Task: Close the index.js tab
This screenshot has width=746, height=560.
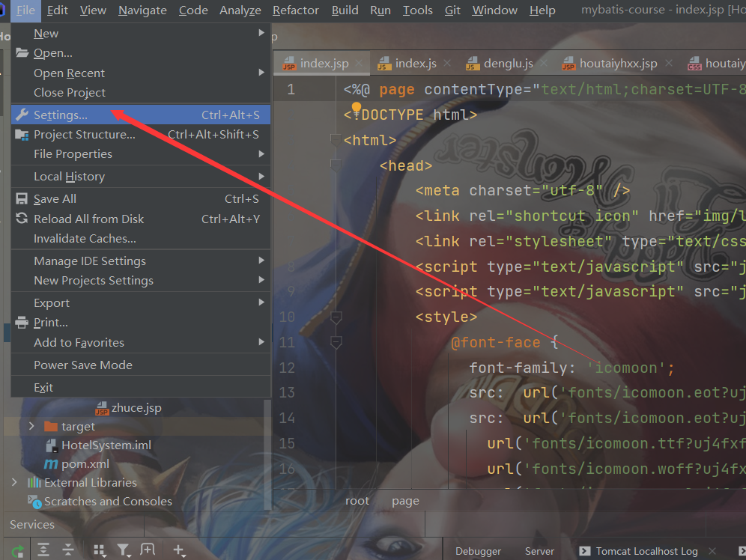Action: (447, 63)
